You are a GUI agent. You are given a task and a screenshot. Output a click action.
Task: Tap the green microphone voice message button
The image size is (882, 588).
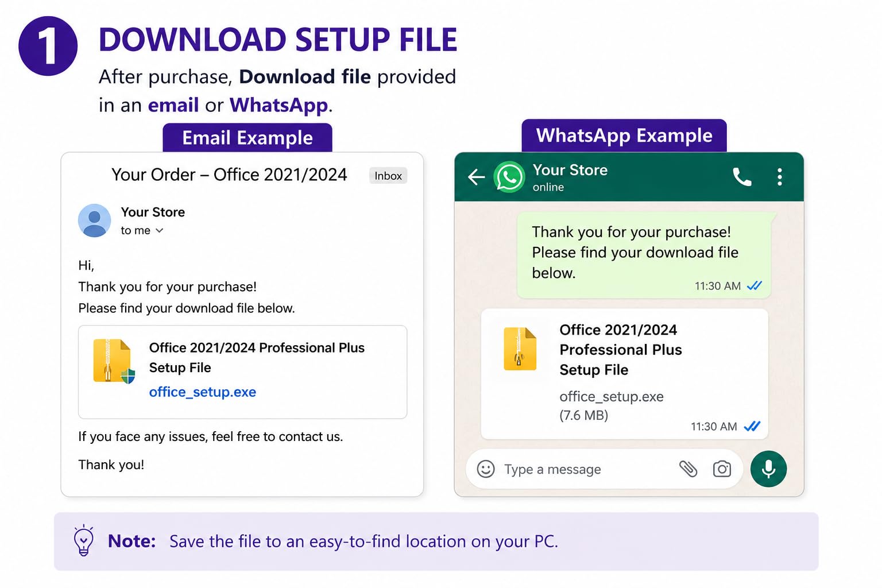tap(768, 469)
